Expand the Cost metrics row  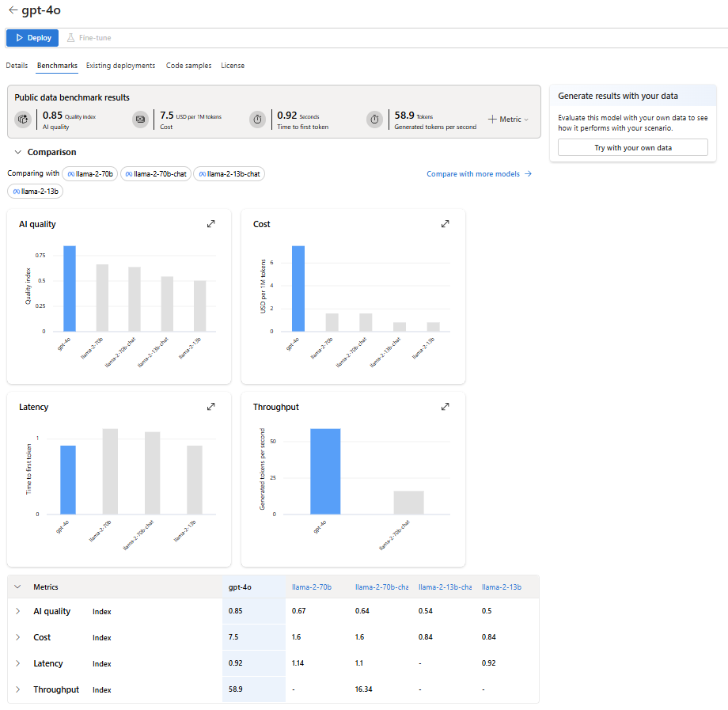click(x=17, y=637)
